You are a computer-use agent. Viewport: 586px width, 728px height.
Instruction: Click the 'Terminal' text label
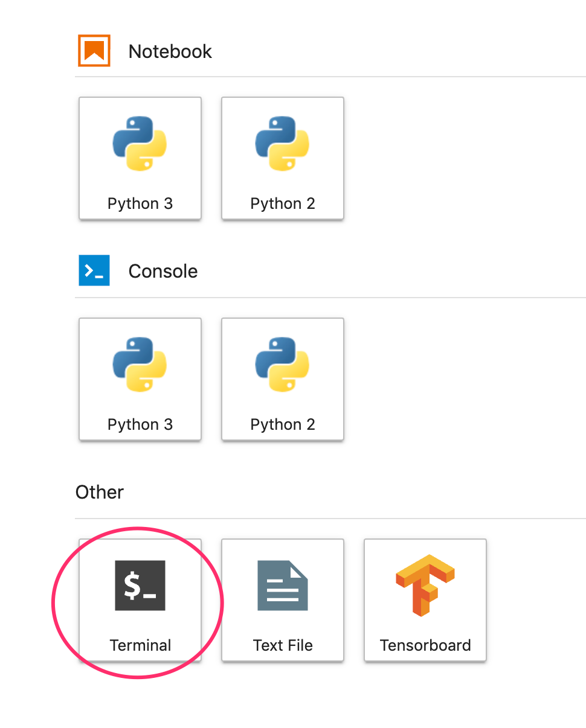click(140, 645)
